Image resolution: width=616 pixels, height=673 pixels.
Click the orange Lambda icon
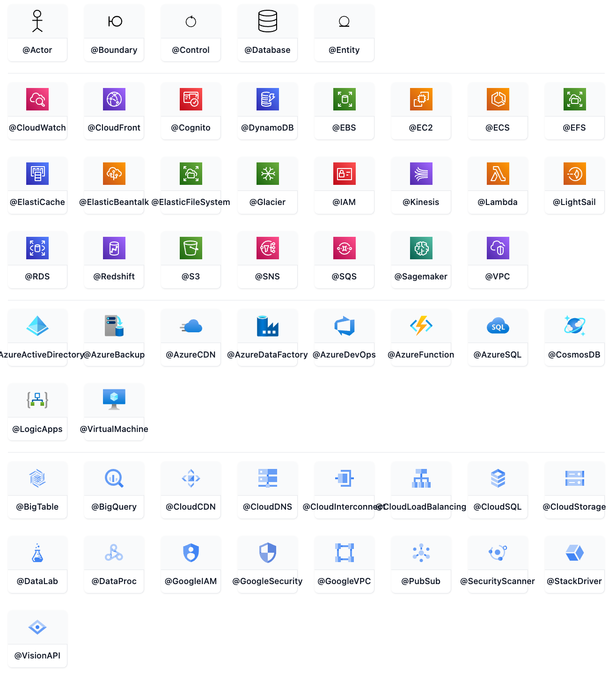pos(498,174)
